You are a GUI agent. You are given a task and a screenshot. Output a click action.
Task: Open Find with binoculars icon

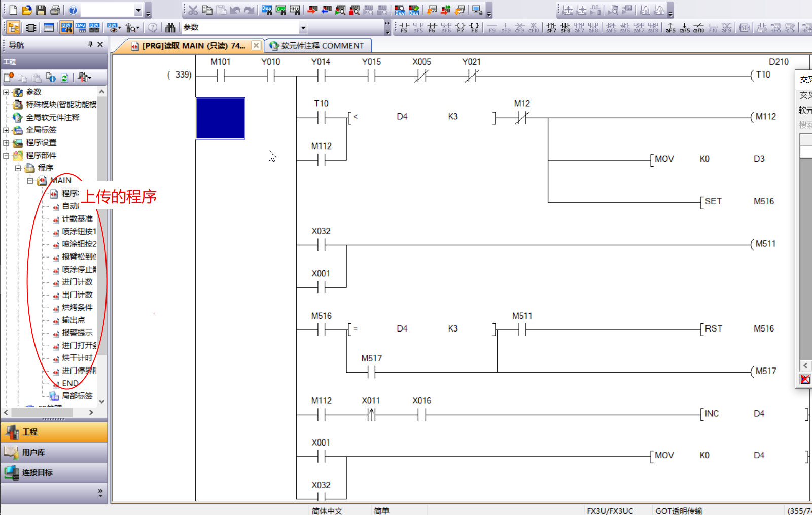tap(170, 28)
